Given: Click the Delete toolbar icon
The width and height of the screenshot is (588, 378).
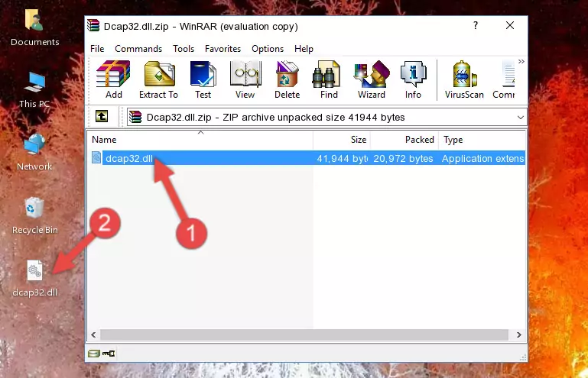Looking at the screenshot, I should pos(287,79).
